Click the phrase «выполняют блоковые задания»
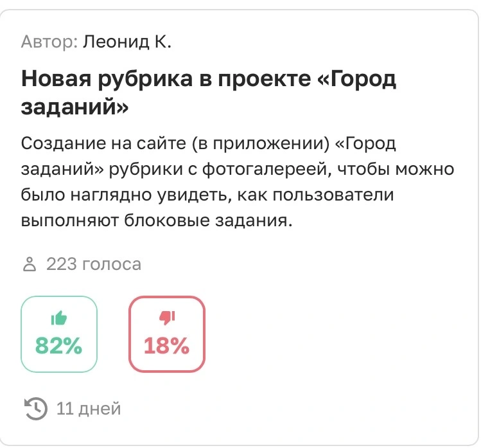This screenshot has width=481, height=448. [157, 220]
